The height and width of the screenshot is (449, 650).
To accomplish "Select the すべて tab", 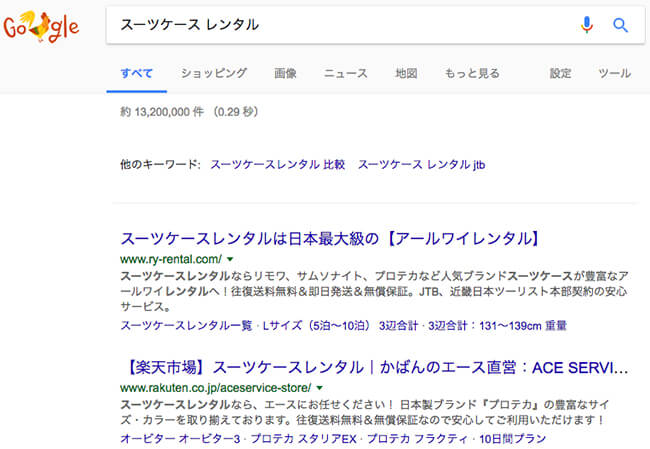I will 136,74.
